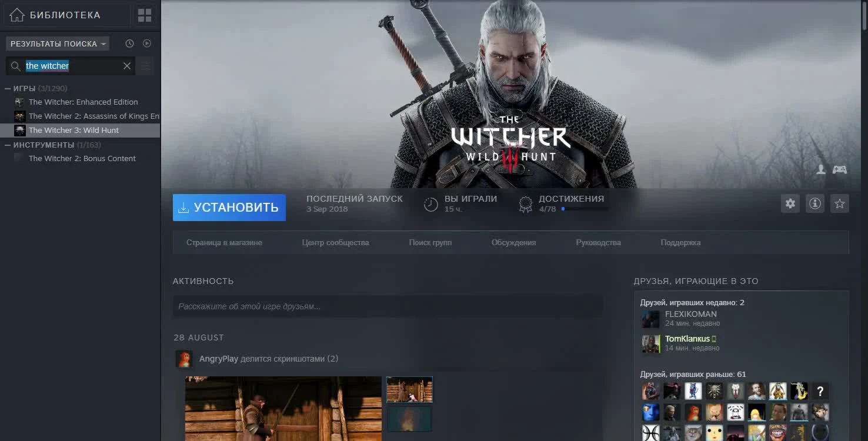The height and width of the screenshot is (441, 868).
Task: Open Поиск групп link
Action: tap(430, 242)
